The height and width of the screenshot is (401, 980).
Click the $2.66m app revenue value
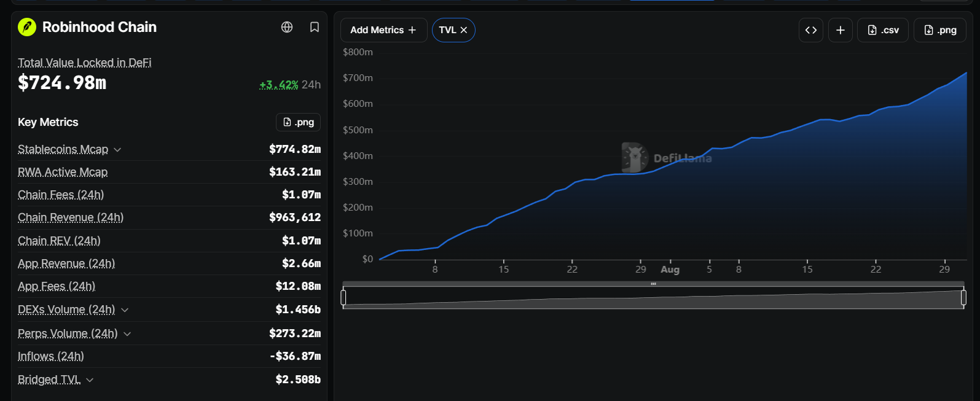(301, 263)
